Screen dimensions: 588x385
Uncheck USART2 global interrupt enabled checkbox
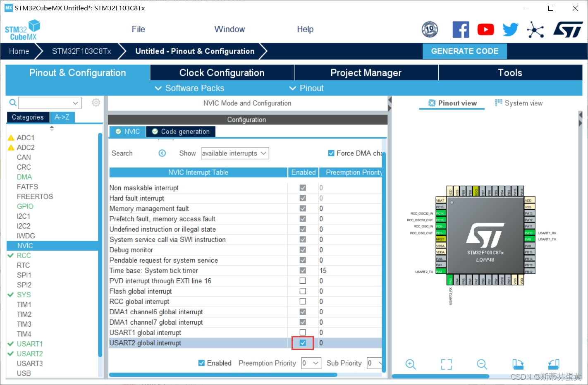(303, 343)
